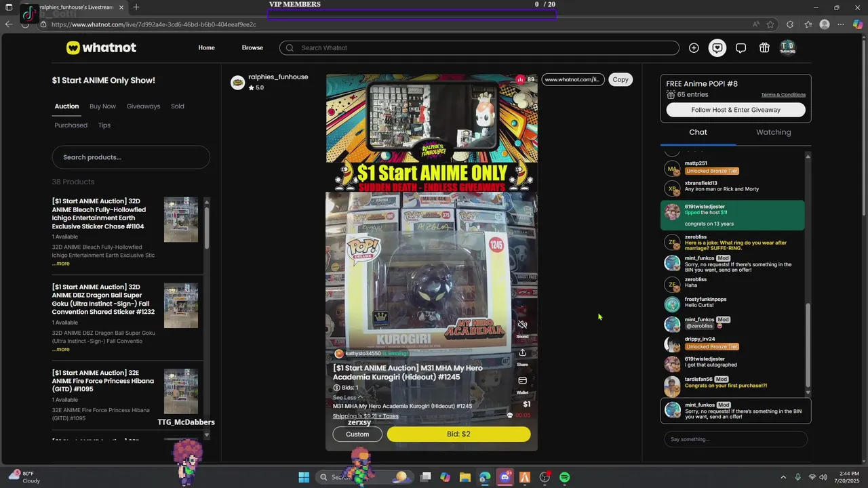
Task: Open the heart chat bubble activity icon
Action: click(x=717, y=48)
